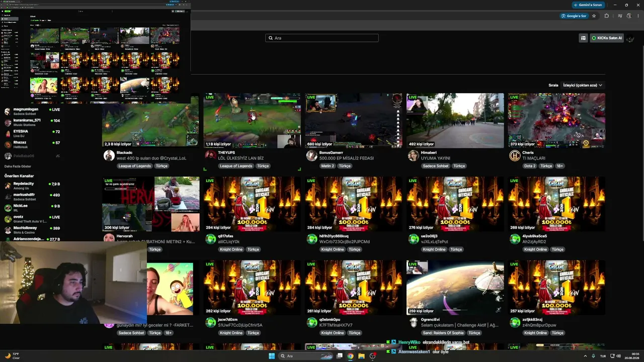Click Sadece Sohbet tag under Himaberi

click(x=436, y=166)
